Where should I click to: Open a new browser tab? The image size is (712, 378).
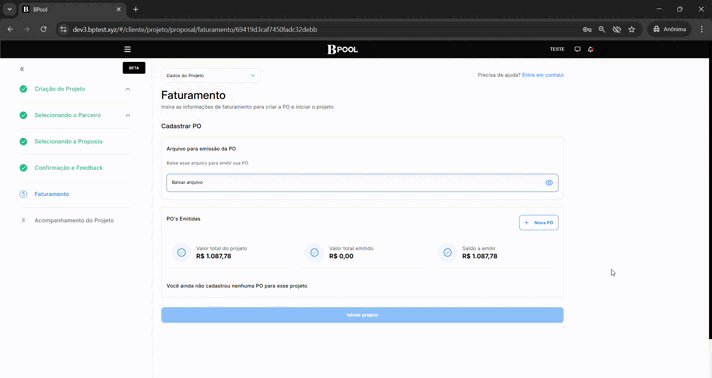135,9
